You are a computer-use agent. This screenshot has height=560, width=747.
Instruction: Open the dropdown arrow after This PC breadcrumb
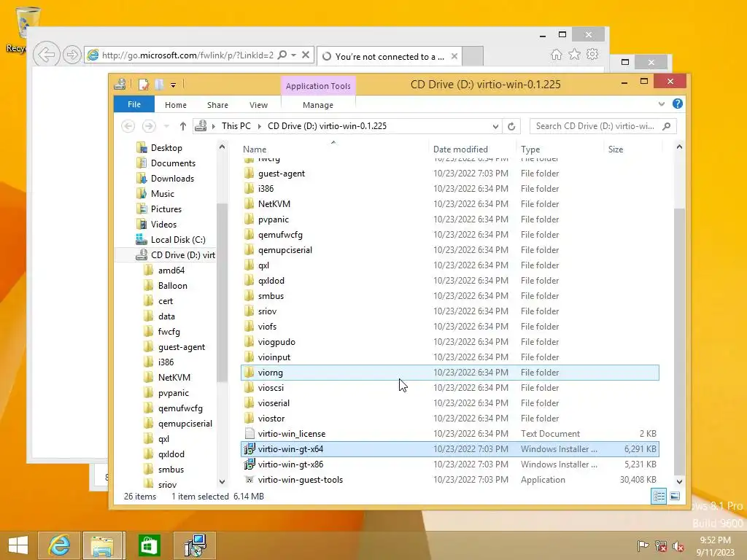click(260, 126)
